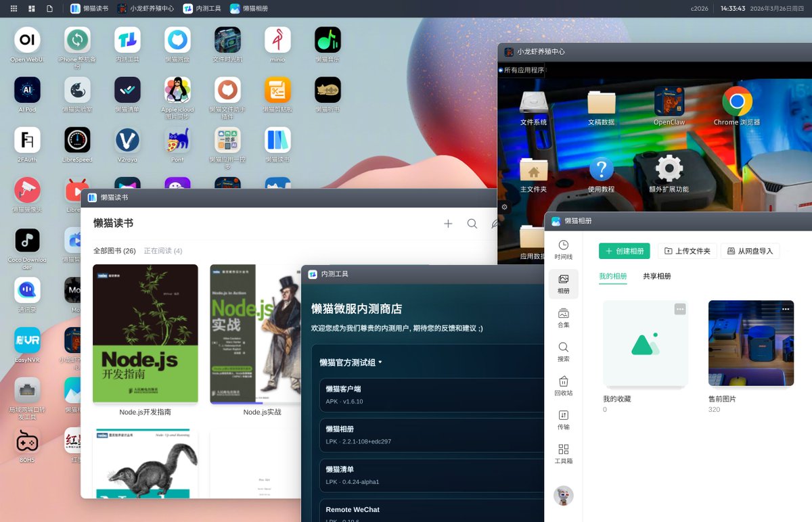This screenshot has width=812, height=522.
Task: Switch to 全部图书 (26) tab
Action: [x=114, y=251]
